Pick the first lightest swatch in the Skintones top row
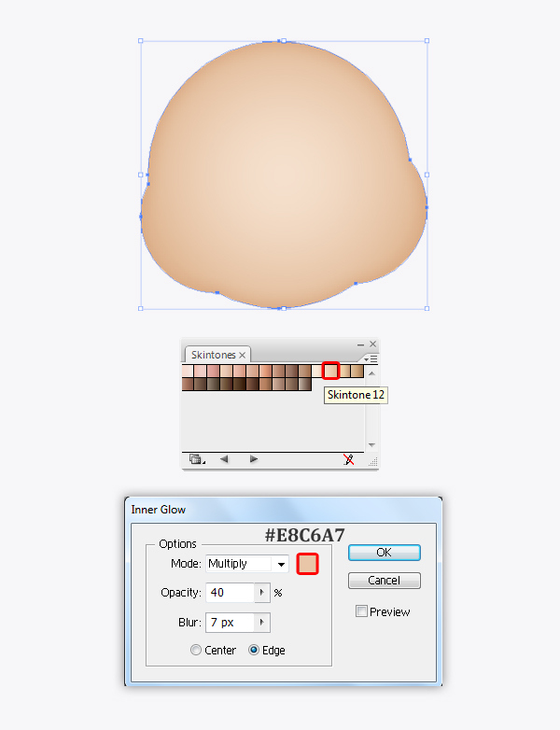The height and width of the screenshot is (730, 560). [188, 371]
